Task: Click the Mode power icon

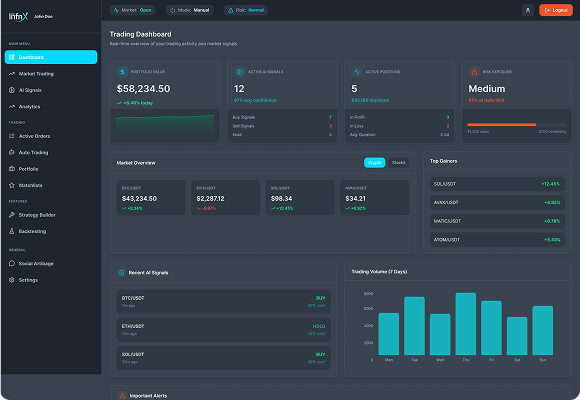Action: click(x=172, y=10)
